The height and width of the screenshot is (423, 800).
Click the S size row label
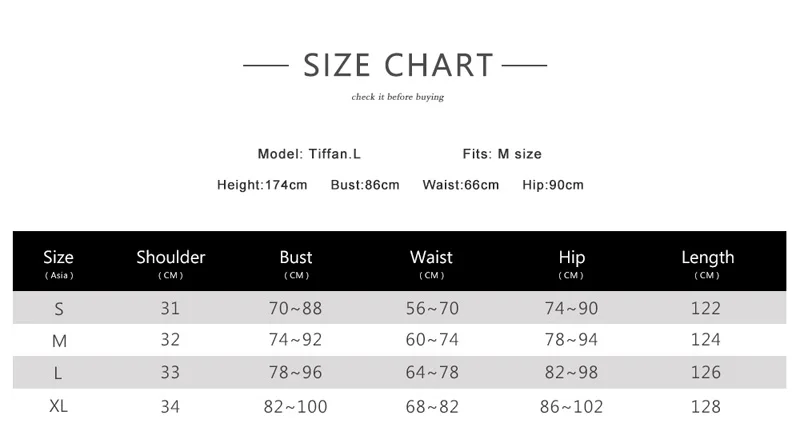click(x=59, y=309)
